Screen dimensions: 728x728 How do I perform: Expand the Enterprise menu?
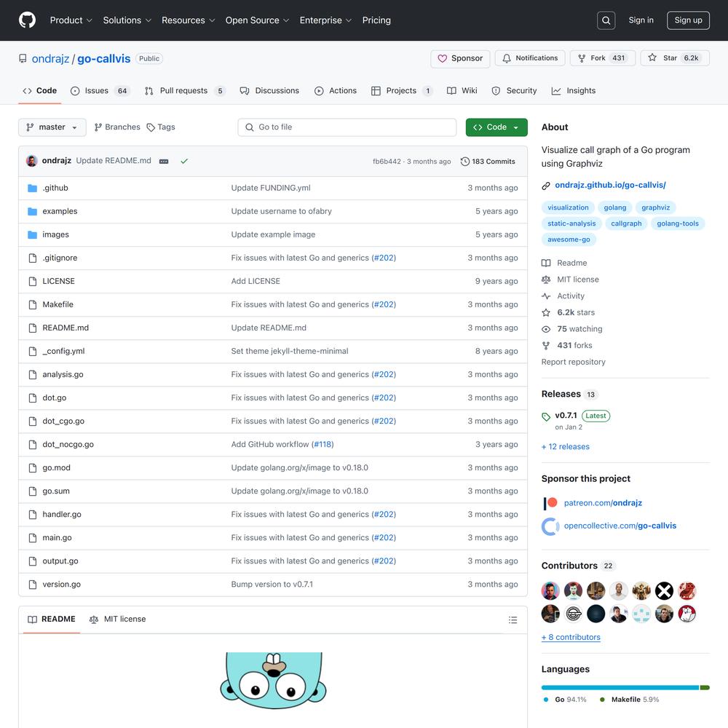pyautogui.click(x=325, y=20)
